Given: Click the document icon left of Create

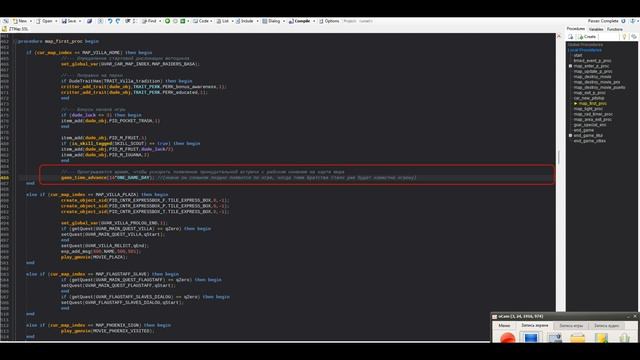Looking at the screenshot, I should pyautogui.click(x=571, y=37).
